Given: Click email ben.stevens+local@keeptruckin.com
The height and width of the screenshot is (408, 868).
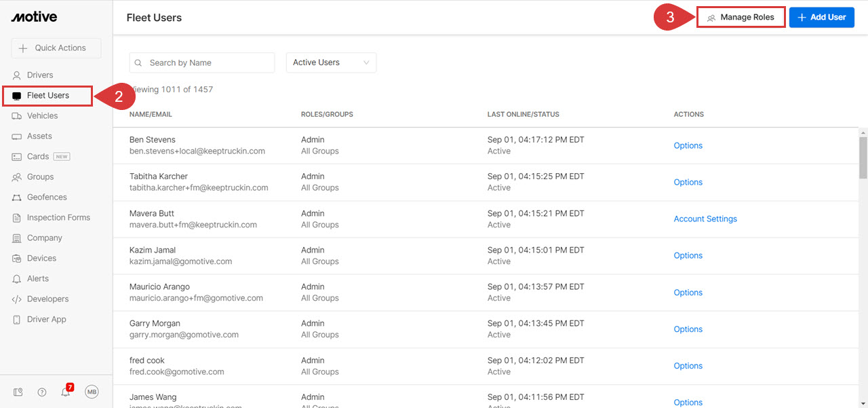Looking at the screenshot, I should click(197, 151).
